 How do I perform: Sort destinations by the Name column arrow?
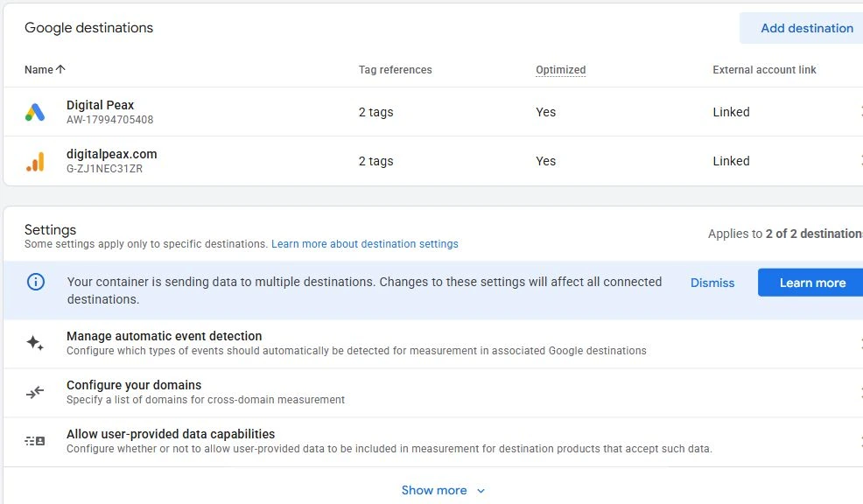(60, 69)
